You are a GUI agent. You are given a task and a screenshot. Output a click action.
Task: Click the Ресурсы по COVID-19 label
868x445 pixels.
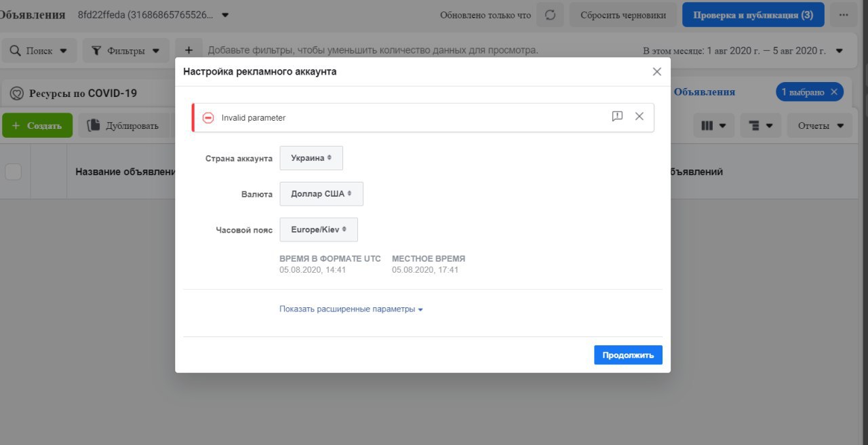tap(83, 93)
